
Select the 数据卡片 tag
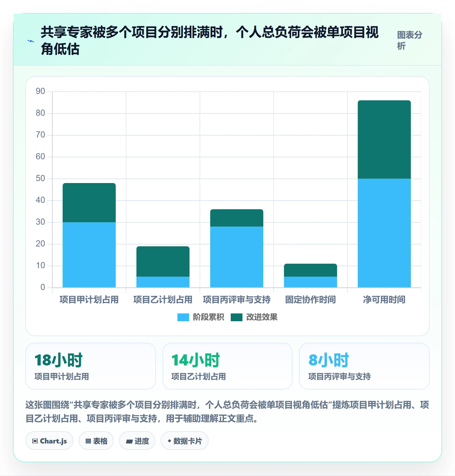pos(185,441)
